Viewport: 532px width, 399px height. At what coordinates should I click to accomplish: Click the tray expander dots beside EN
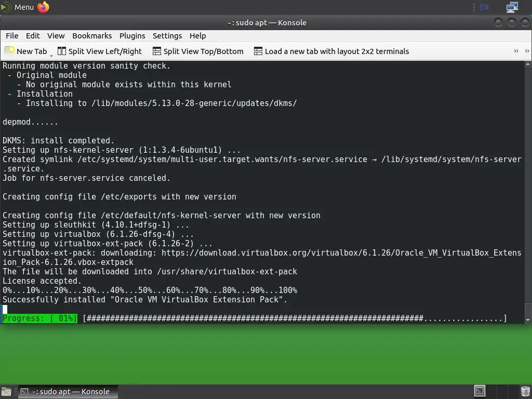pyautogui.click(x=474, y=7)
